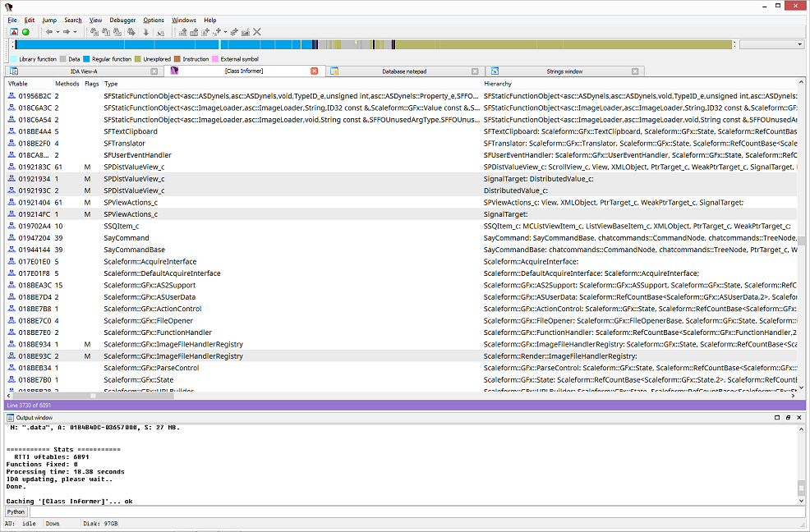The image size is (810, 532).
Task: Select the SFTextClipboard row
Action: pyautogui.click(x=402, y=131)
